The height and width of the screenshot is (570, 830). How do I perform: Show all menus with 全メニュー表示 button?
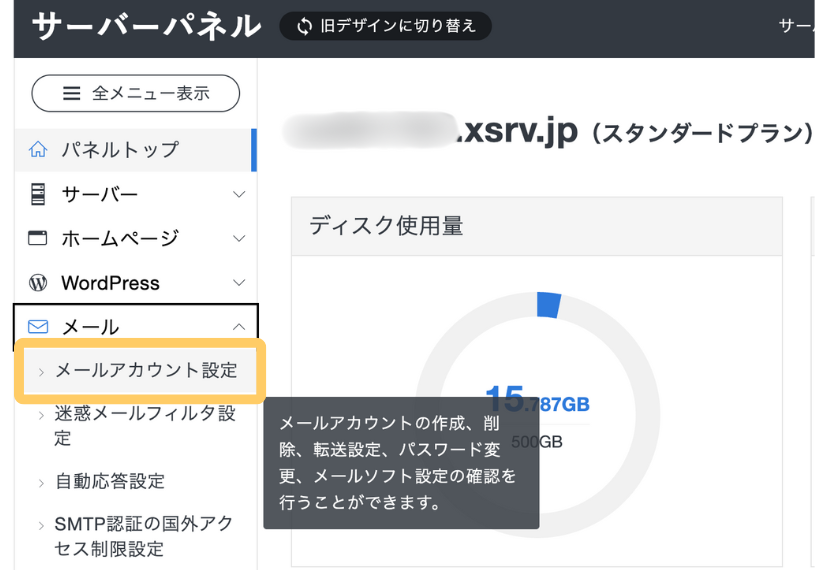point(136,94)
